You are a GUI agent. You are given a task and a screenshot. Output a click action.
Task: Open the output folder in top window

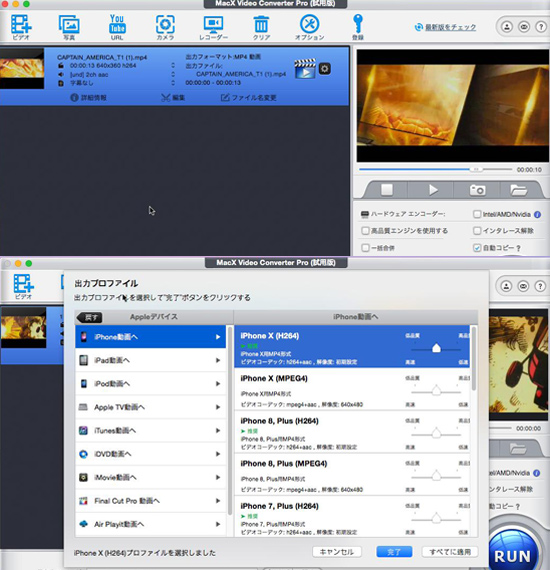click(x=518, y=190)
